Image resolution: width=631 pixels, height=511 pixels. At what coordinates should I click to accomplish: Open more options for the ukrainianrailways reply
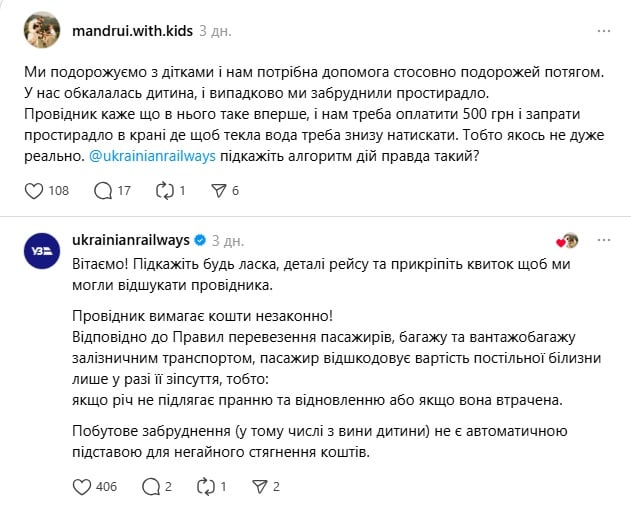tap(603, 241)
